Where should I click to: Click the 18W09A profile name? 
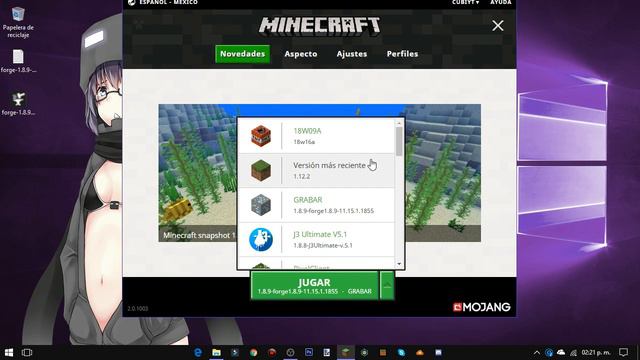[x=307, y=131]
